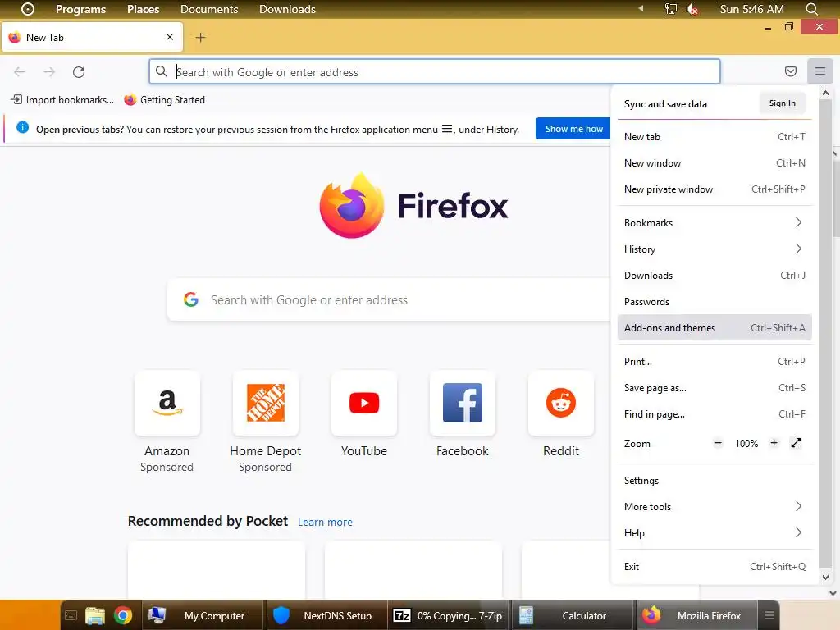Open Documents in top panel
Viewport: 840px width, 630px height.
(x=209, y=9)
